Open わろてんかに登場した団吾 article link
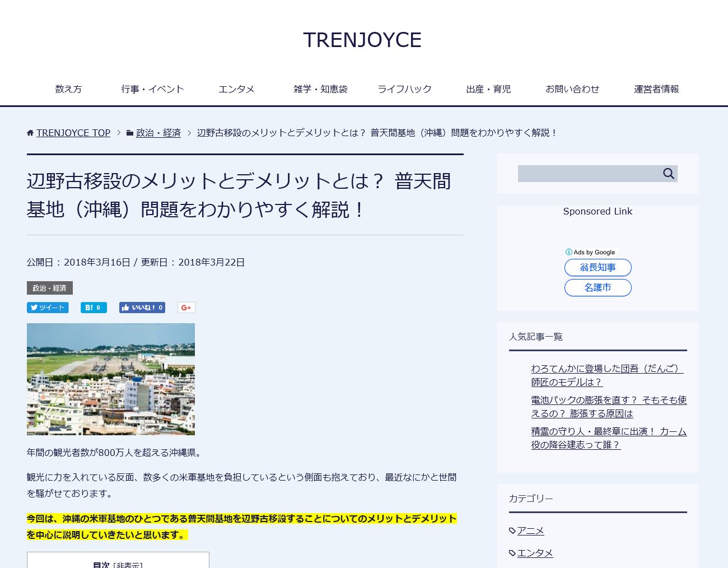The width and height of the screenshot is (728, 568). click(607, 375)
